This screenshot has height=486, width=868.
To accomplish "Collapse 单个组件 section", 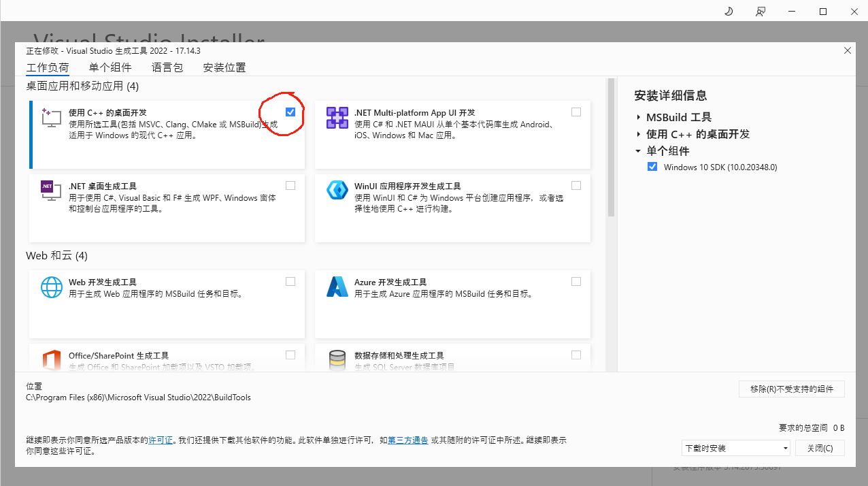I will click(638, 151).
